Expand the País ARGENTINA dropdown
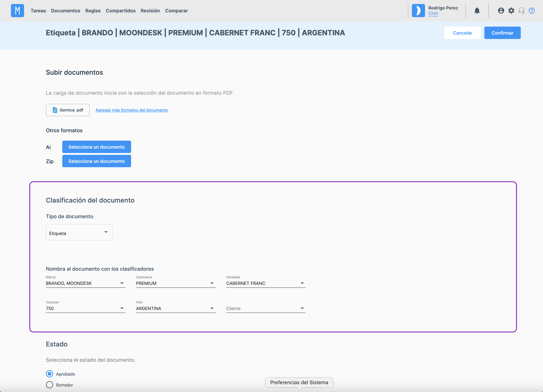The width and height of the screenshot is (543, 392). 176,309
